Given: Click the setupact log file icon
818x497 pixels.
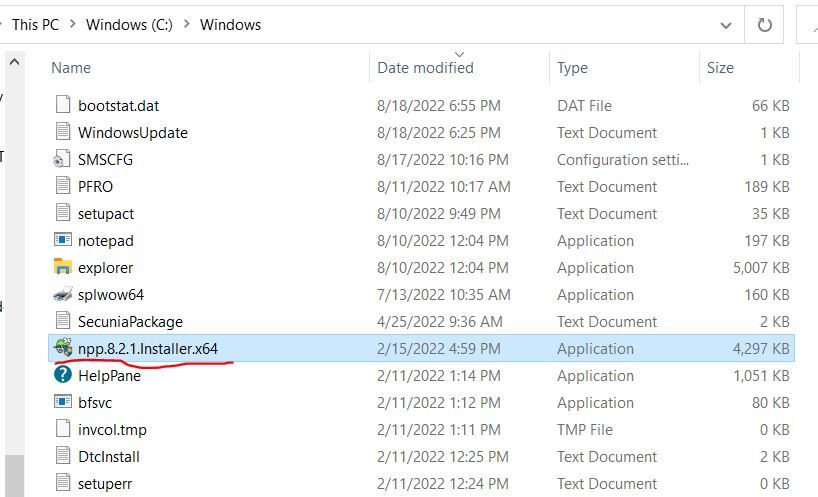Looking at the screenshot, I should (x=63, y=213).
